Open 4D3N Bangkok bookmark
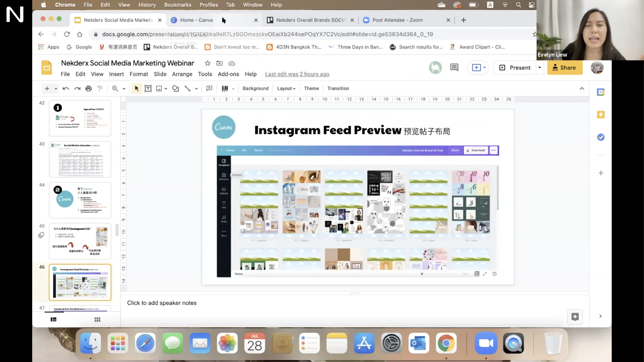The height and width of the screenshot is (362, 644). click(x=294, y=47)
